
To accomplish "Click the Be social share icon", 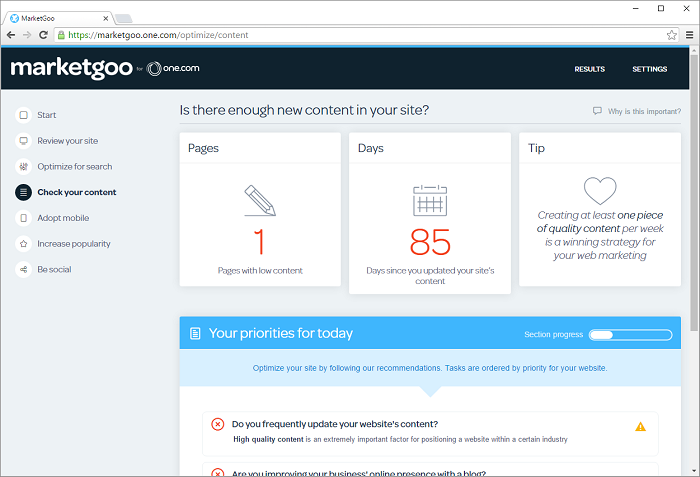I will click(x=24, y=269).
